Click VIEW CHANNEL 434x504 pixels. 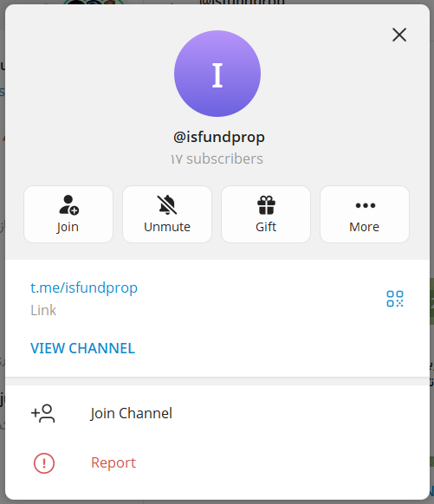[82, 348]
